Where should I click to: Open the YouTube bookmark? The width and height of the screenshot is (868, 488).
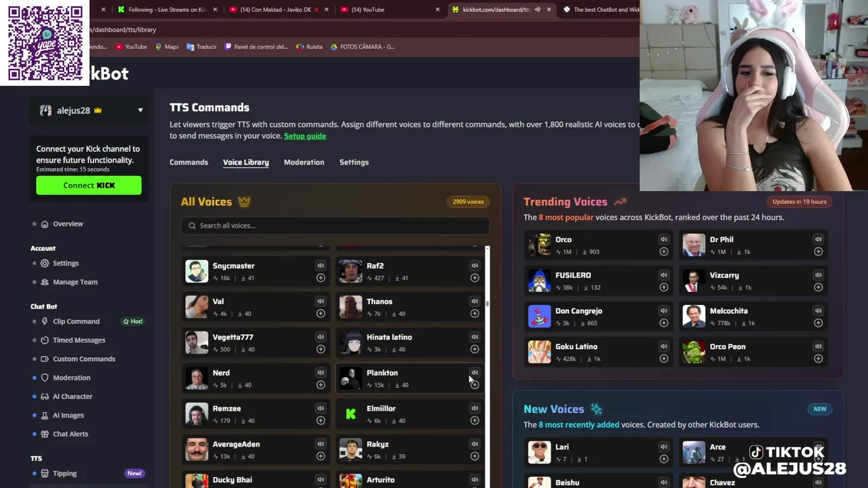pyautogui.click(x=132, y=47)
